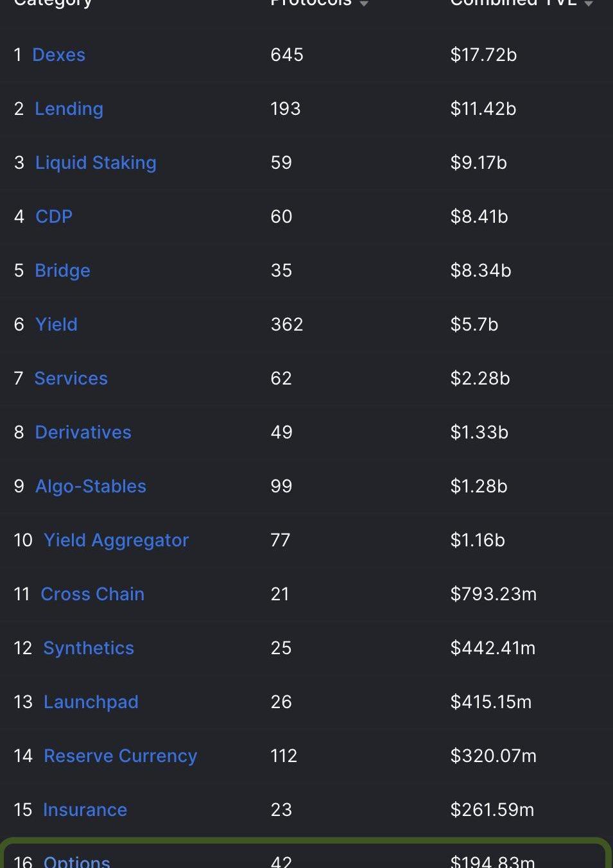
Task: Open the Launchpad category
Action: (91, 702)
